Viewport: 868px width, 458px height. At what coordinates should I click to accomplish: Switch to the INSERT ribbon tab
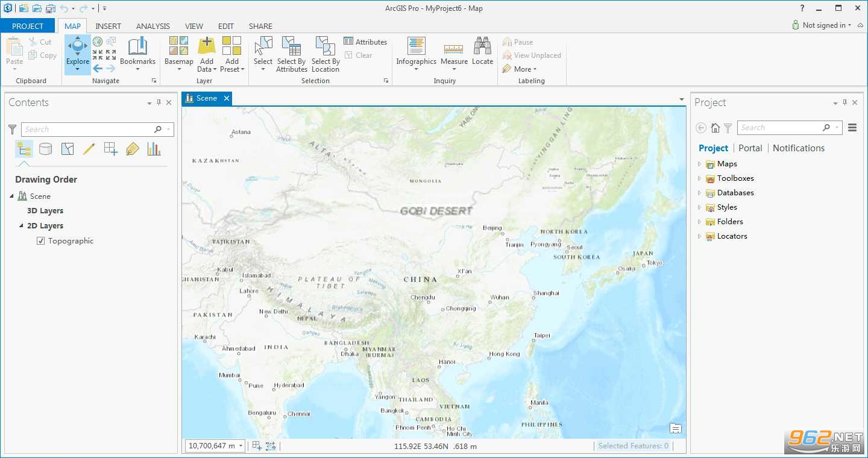tap(108, 26)
